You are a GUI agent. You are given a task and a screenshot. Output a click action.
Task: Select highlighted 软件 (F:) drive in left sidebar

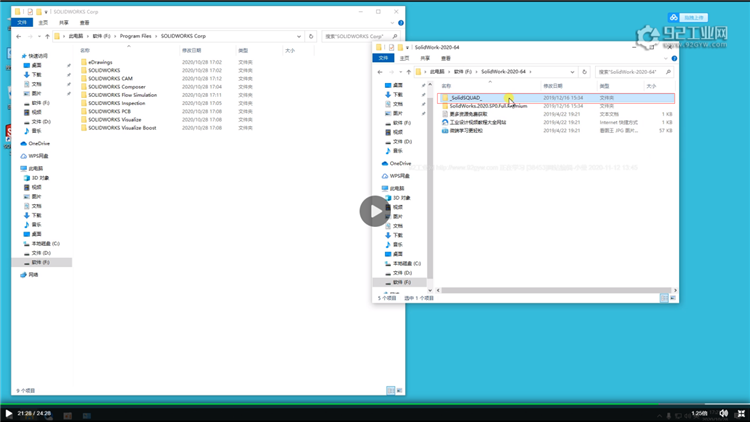click(x=41, y=262)
